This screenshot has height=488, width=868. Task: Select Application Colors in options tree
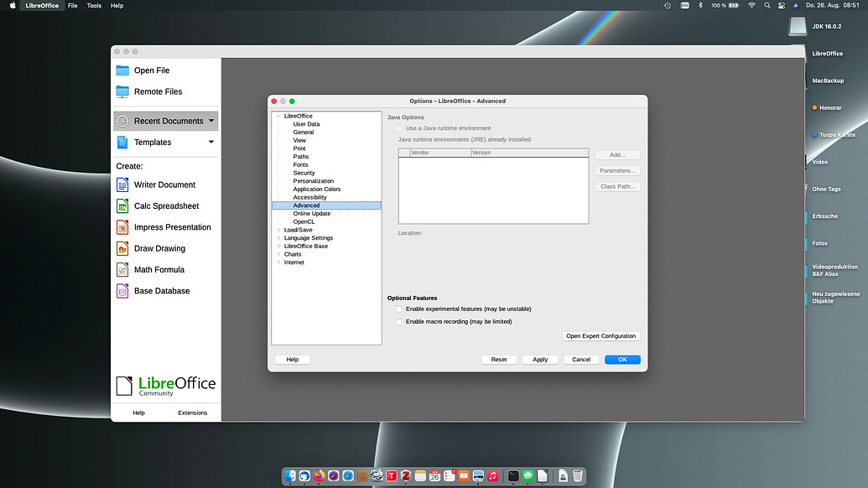point(317,189)
